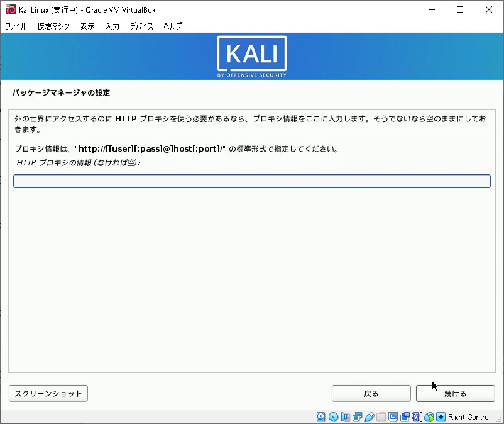Click the 続ける (continue) button
Viewport: 504px width, 424px height.
point(455,393)
